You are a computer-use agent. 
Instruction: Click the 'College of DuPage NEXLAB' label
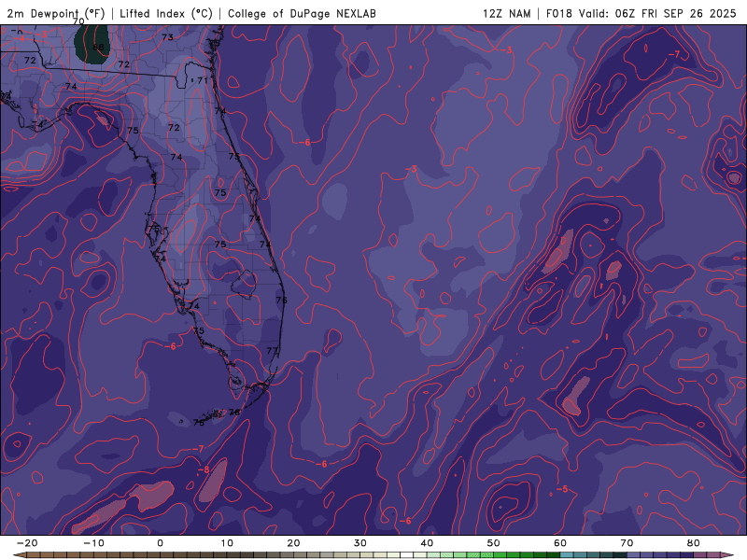(302, 13)
